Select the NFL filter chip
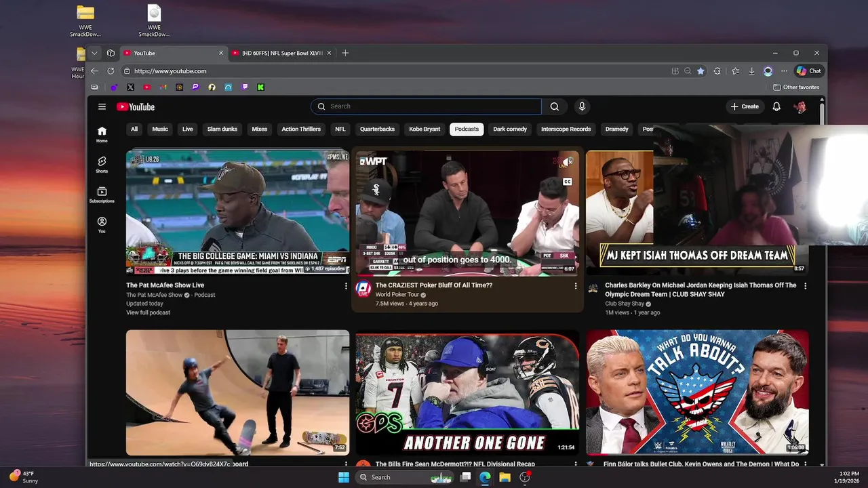Screen dimensions: 868x488 pos(340,129)
